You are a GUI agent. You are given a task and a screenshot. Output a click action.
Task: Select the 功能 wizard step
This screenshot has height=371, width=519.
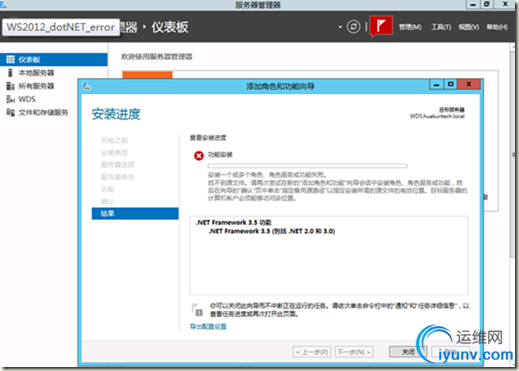107,189
